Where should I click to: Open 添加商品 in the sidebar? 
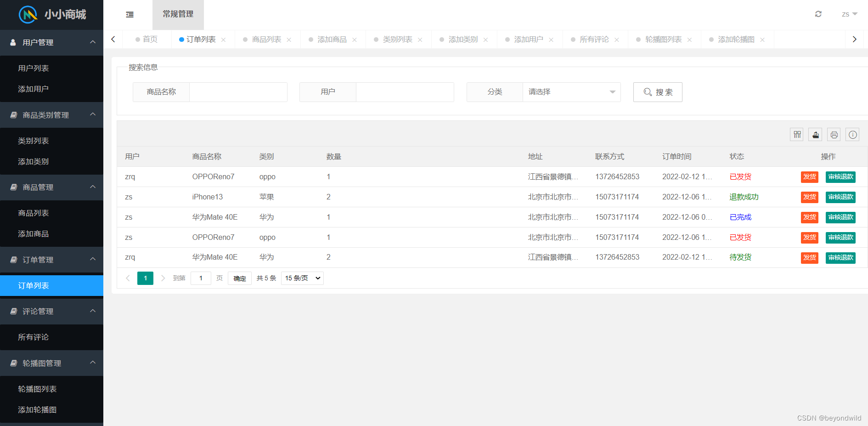point(51,233)
